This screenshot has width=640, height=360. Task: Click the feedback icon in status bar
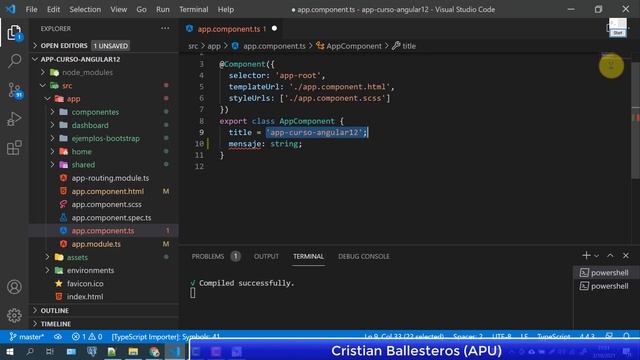[609, 336]
